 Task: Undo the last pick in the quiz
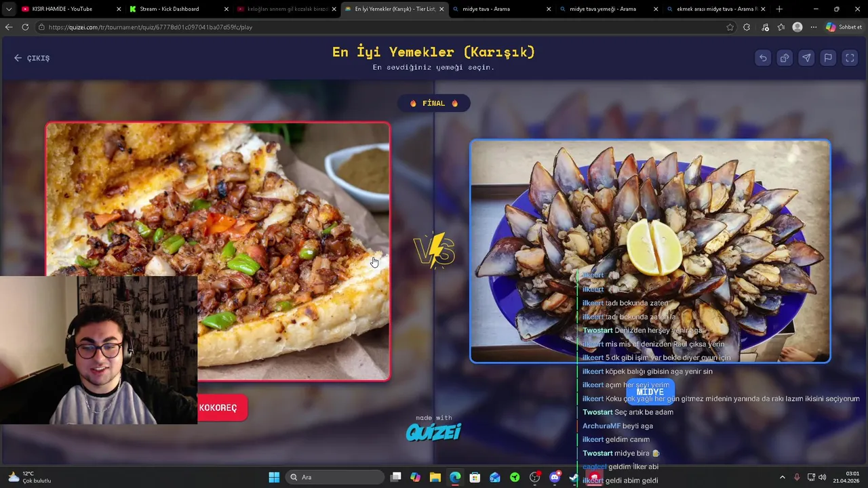click(763, 58)
